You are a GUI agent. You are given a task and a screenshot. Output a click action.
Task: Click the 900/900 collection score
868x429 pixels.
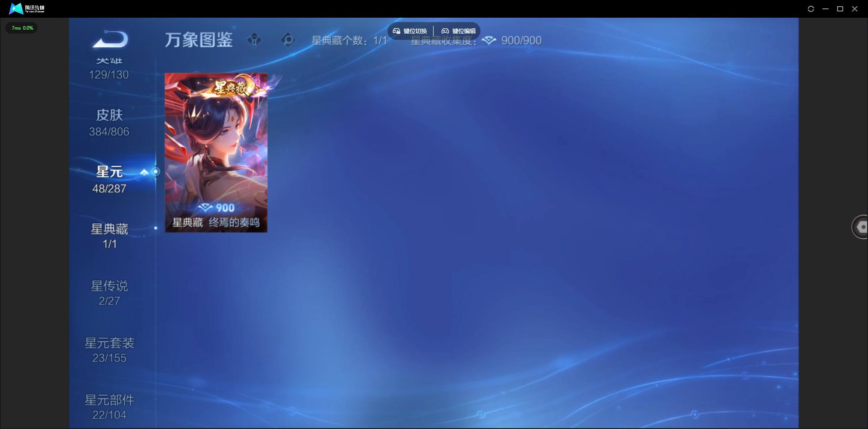point(521,41)
